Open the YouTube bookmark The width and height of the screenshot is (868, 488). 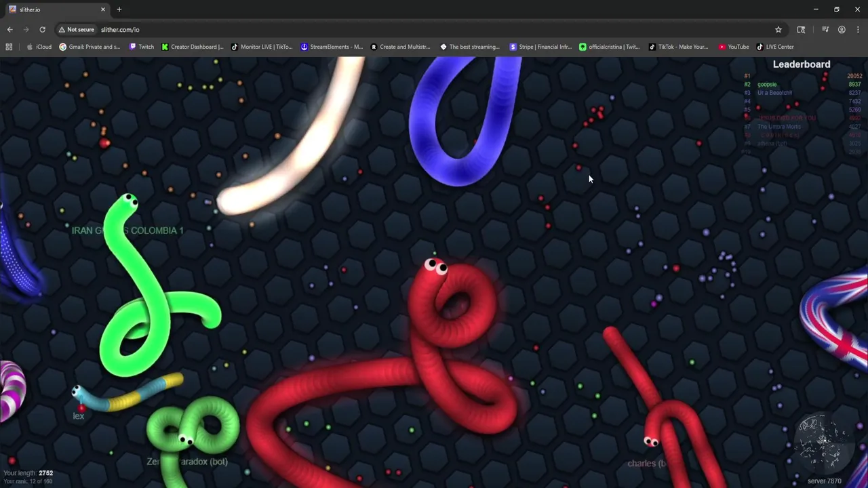[733, 47]
